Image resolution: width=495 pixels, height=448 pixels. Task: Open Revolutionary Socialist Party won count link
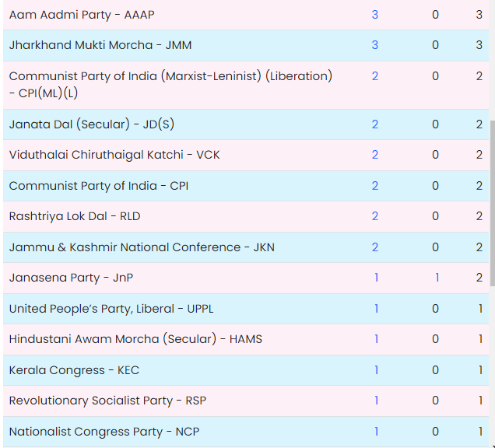tap(376, 401)
